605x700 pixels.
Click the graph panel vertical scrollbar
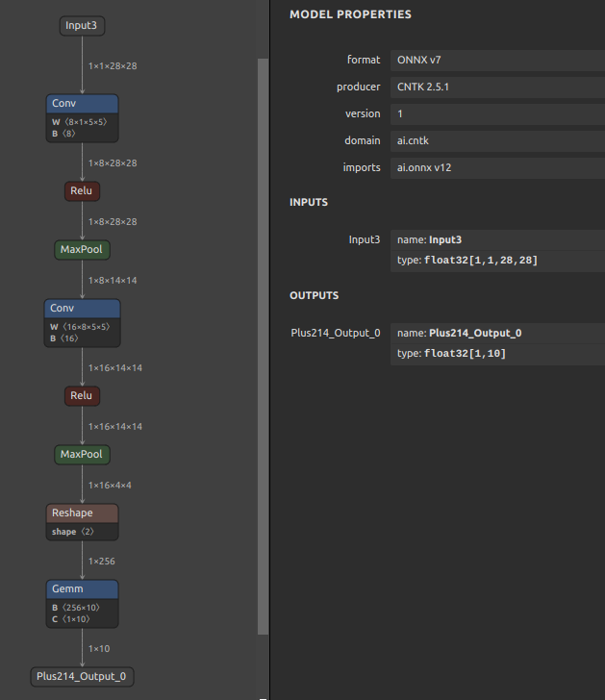pos(263,346)
